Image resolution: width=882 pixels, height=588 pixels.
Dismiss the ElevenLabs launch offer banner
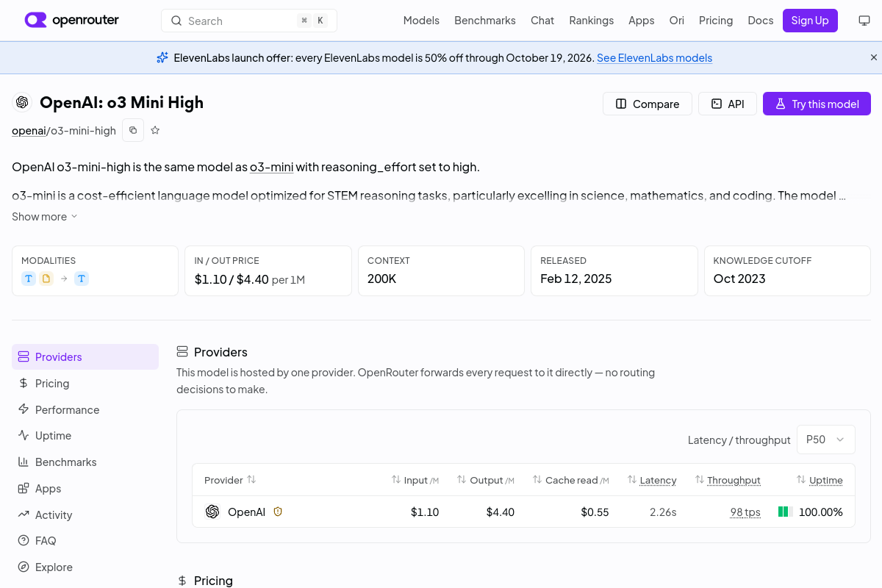coord(874,57)
